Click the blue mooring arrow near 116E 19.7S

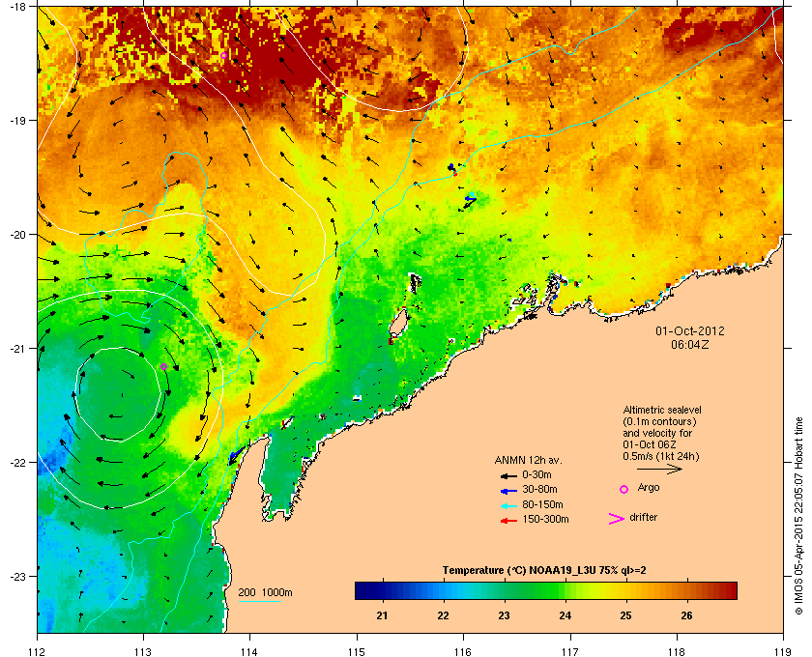coord(470,199)
